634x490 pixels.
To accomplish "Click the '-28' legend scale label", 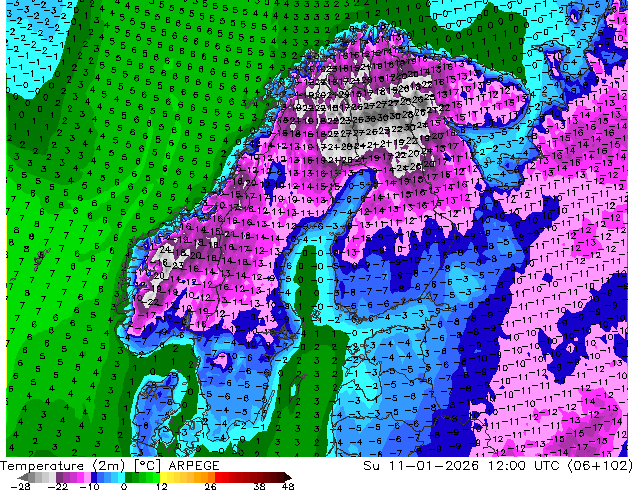I will pyautogui.click(x=20, y=486).
